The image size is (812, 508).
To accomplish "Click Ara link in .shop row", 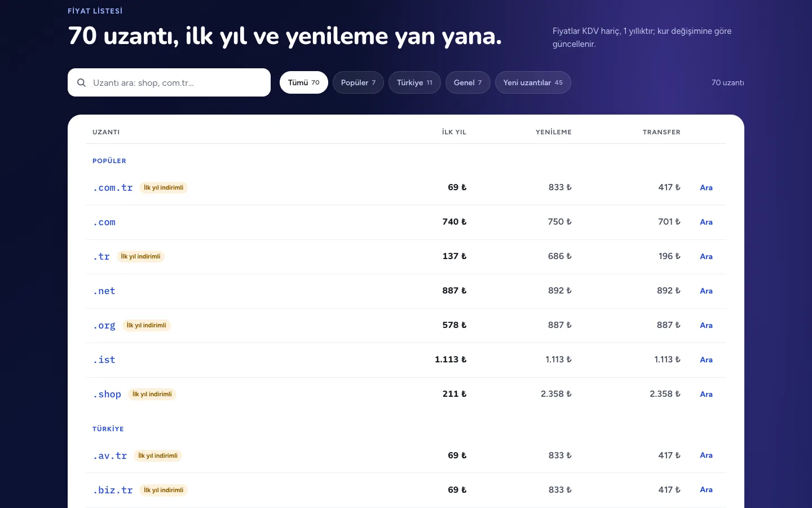I will (x=706, y=394).
